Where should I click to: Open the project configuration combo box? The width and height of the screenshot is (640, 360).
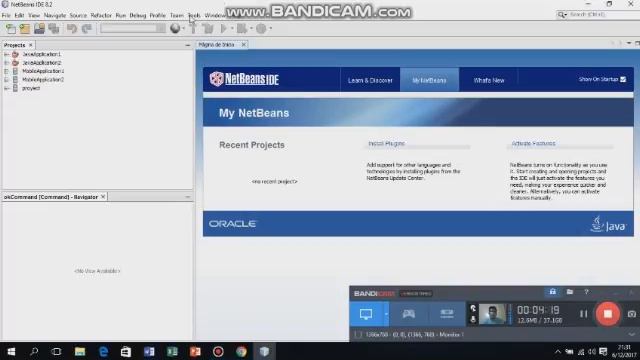[x=133, y=28]
